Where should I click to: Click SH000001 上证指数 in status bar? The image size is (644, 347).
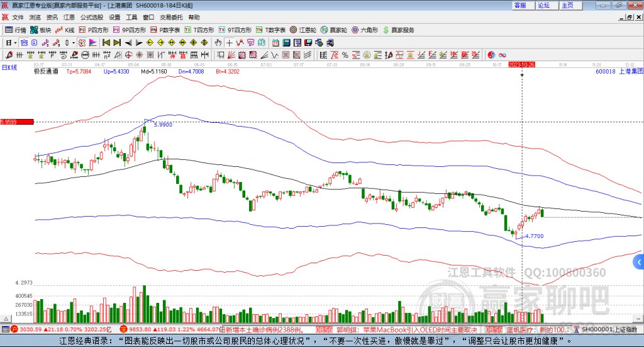[x=609, y=329]
